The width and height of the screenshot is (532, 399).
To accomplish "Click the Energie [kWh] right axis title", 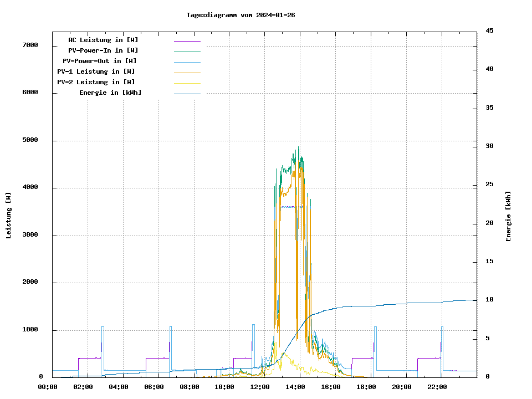I will click(x=508, y=216).
